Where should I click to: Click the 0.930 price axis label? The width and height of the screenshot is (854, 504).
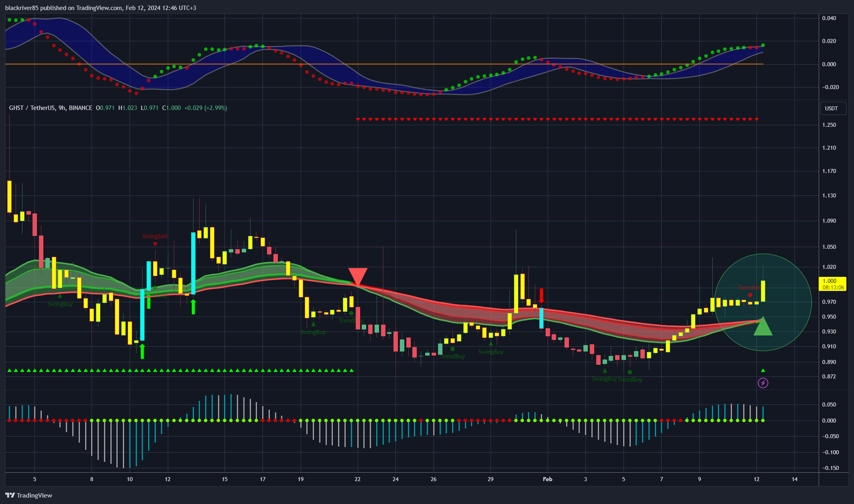click(829, 331)
